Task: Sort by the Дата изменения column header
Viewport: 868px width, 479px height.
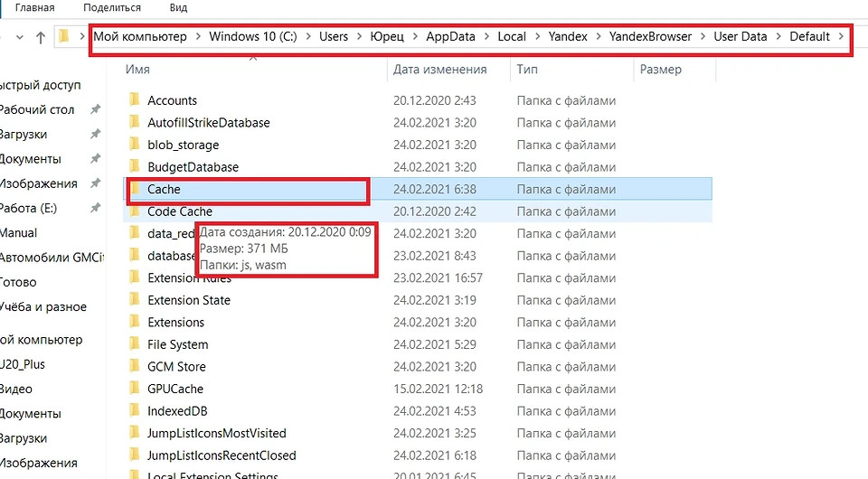Action: point(440,70)
